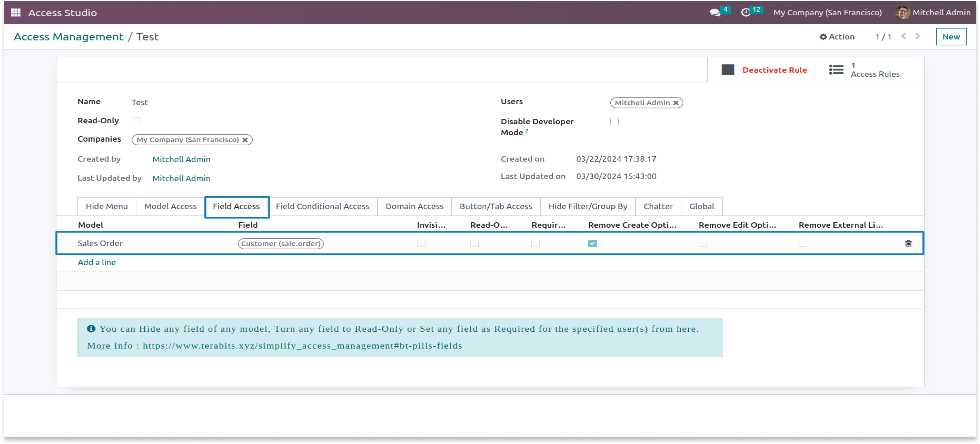The height and width of the screenshot is (444, 980).
Task: Check Invisible for Sales Order row
Action: [x=421, y=243]
